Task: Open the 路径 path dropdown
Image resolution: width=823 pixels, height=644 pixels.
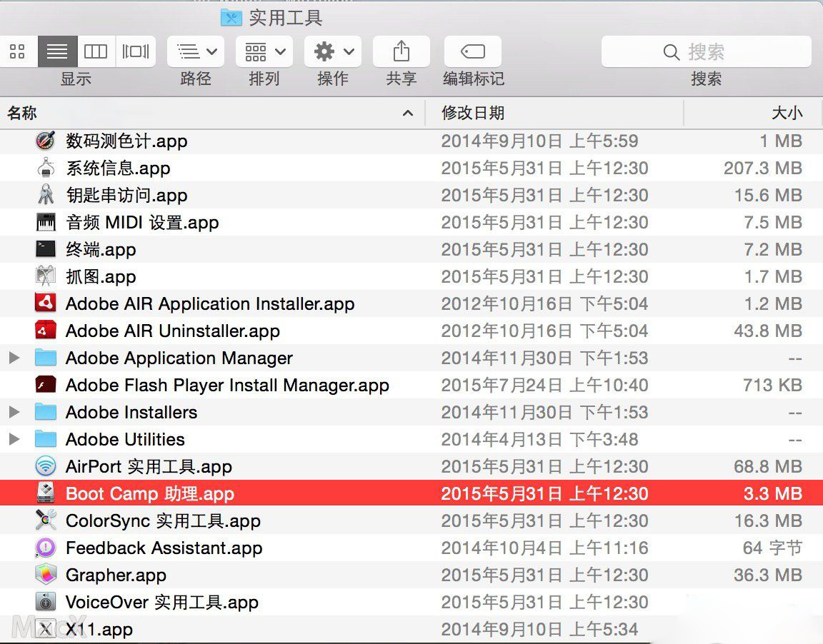Action: [196, 51]
